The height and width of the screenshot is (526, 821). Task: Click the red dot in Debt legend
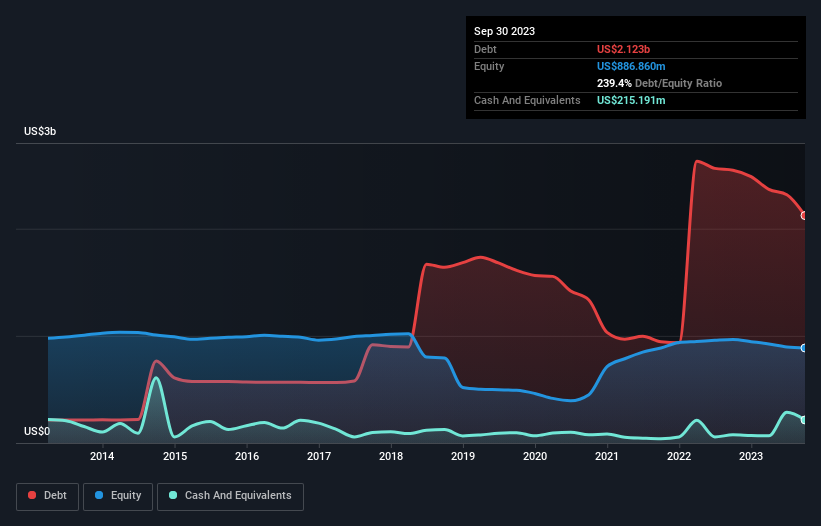(32, 495)
